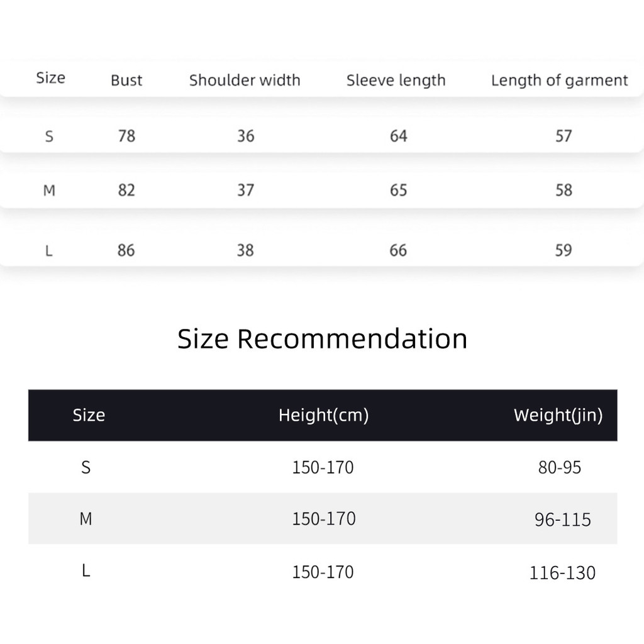Viewport: 644px width, 644px height.
Task: Click the weight range 96-115
Action: [x=563, y=520]
